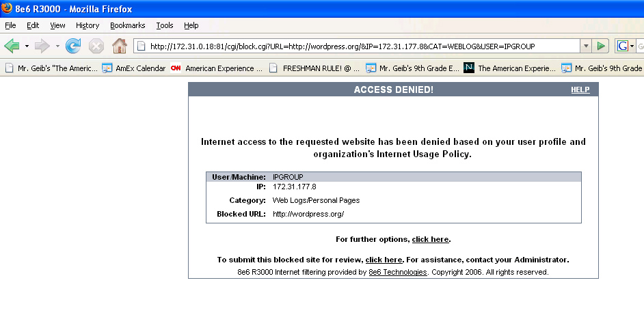Open the Forward history dropdown arrow

(x=57, y=46)
